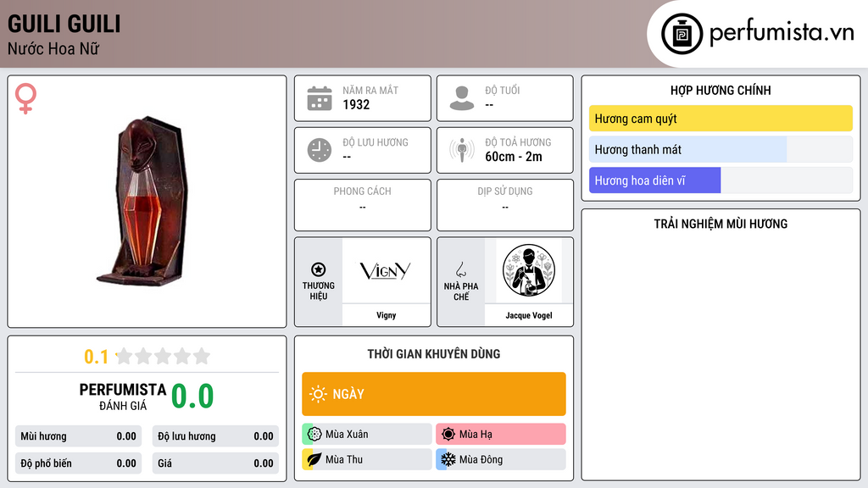This screenshot has width=868, height=488.
Task: Click the Mùi hương score row
Action: click(x=78, y=436)
